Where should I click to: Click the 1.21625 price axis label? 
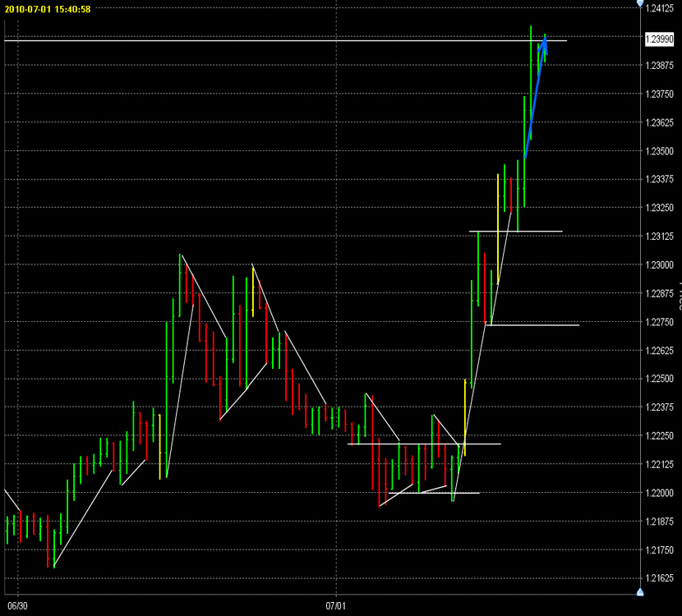(659, 578)
